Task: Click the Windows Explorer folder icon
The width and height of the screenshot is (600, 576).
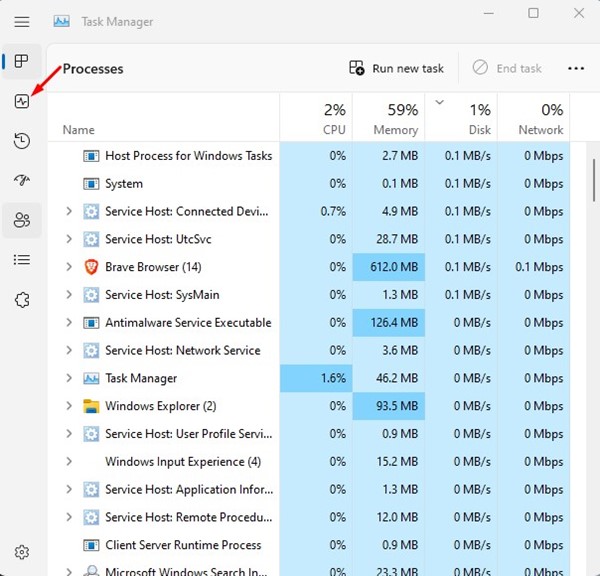Action: 91,406
